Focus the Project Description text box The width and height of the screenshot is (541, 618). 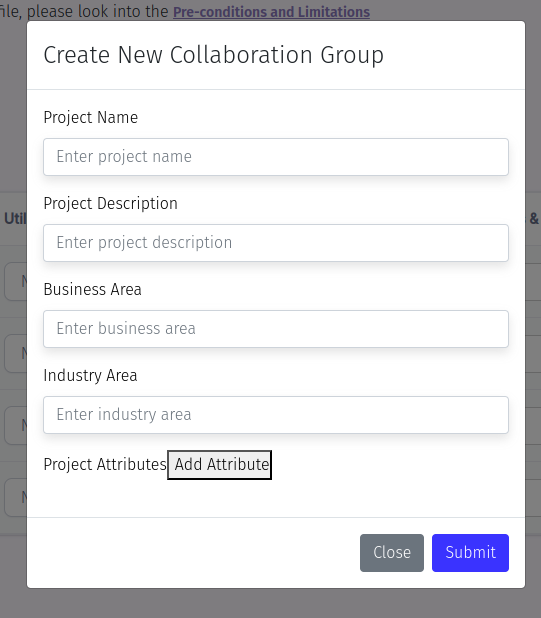[x=276, y=243]
